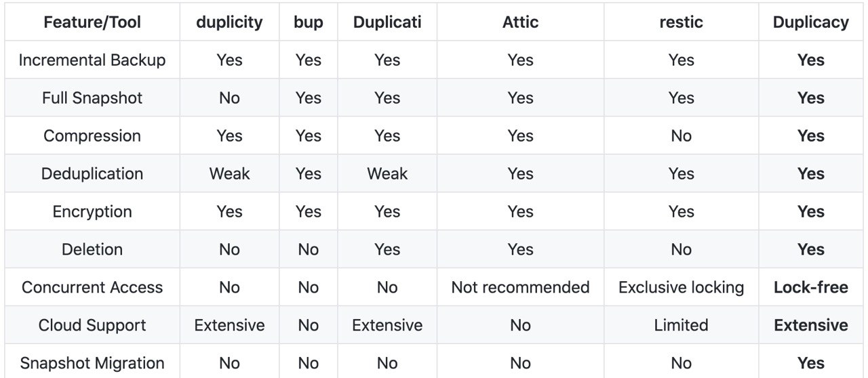Click the Deduplication row label
This screenshot has width=868, height=378.
(x=92, y=174)
